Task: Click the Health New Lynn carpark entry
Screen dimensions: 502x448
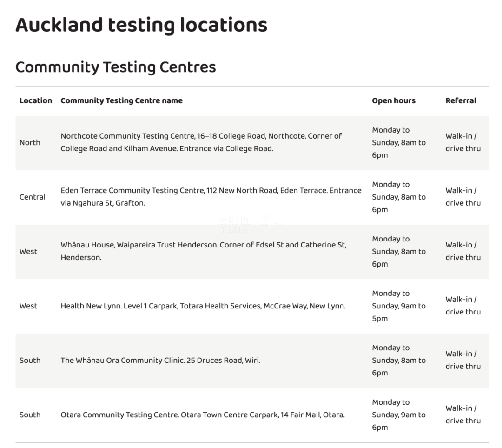Action: tap(203, 306)
